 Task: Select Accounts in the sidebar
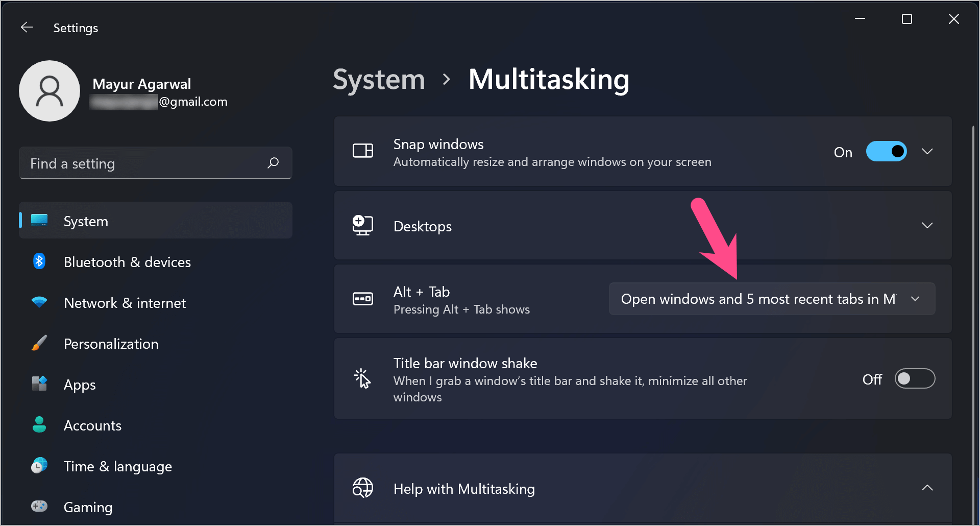tap(92, 425)
